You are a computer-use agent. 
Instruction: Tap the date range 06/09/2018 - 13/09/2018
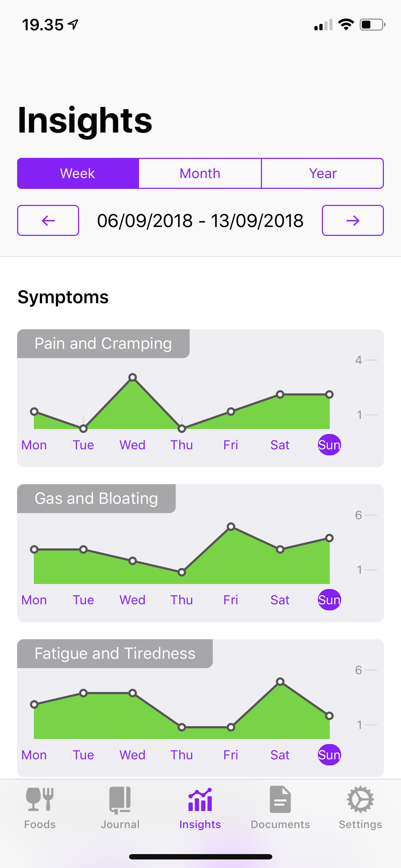point(200,221)
